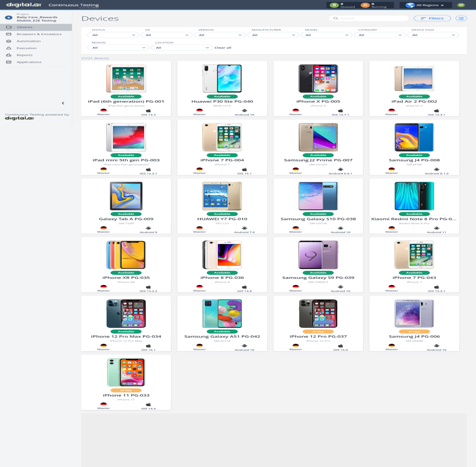Image resolution: width=476 pixels, height=467 pixels.
Task: Switch to list view layout
Action: click(461, 19)
